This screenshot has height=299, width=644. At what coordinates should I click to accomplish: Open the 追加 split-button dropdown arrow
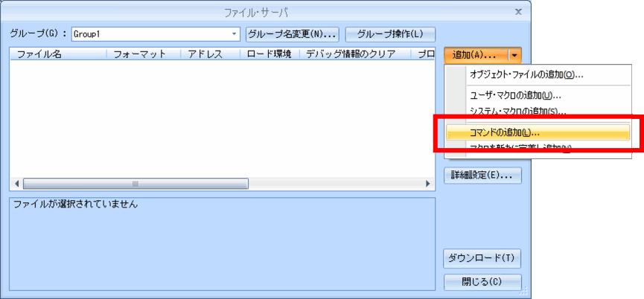click(x=515, y=55)
